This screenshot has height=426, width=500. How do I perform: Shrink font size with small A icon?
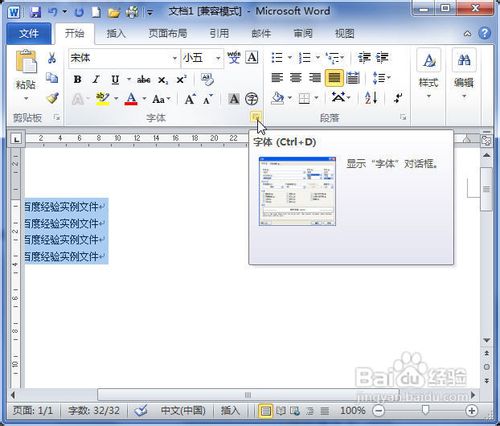coord(208,99)
